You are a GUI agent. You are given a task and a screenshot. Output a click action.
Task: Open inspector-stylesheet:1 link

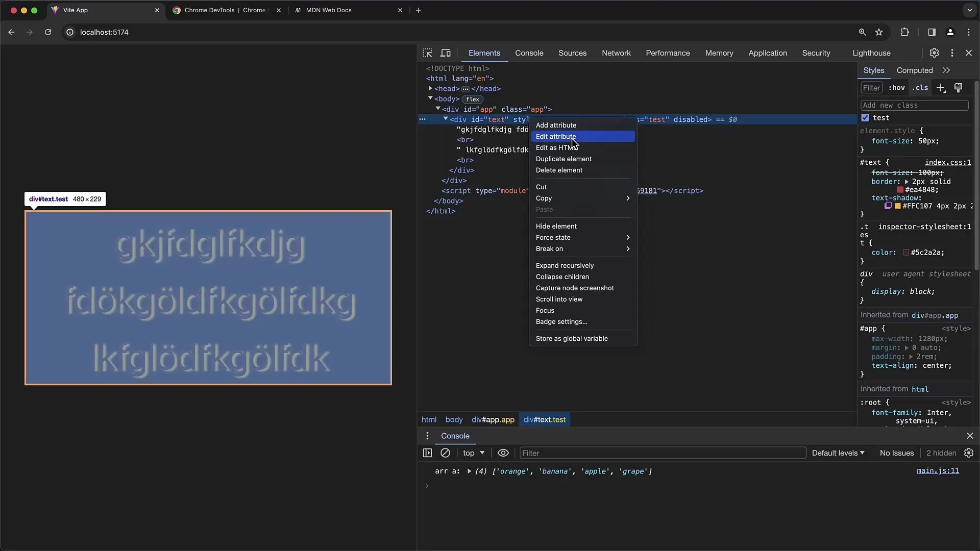[924, 227]
